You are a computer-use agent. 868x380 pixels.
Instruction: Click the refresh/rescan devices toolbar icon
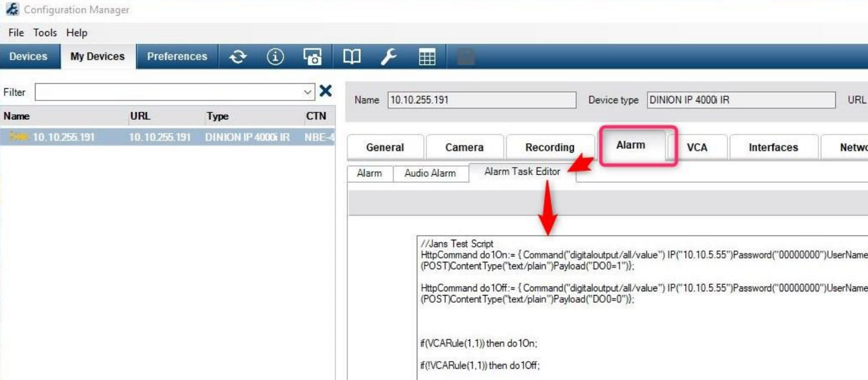238,56
